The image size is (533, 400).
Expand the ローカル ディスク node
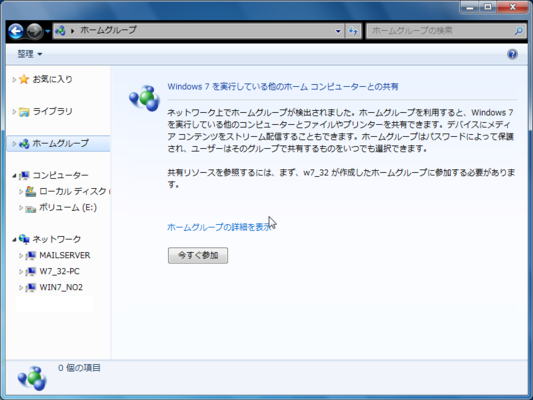pyautogui.click(x=20, y=192)
